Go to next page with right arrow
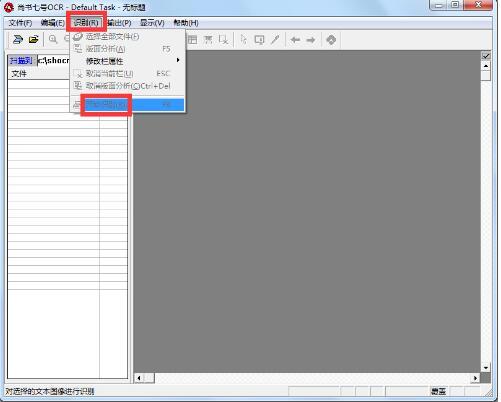501x402 pixels. pos(311,40)
